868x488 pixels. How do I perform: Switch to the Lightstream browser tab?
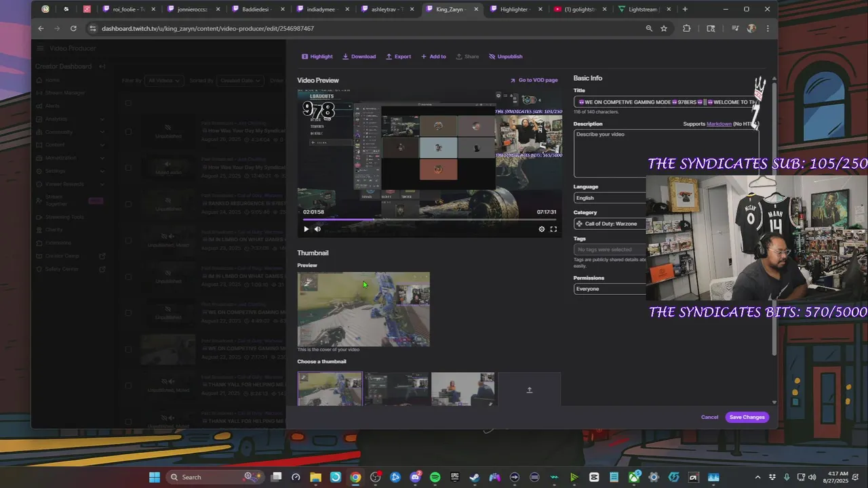point(643,9)
